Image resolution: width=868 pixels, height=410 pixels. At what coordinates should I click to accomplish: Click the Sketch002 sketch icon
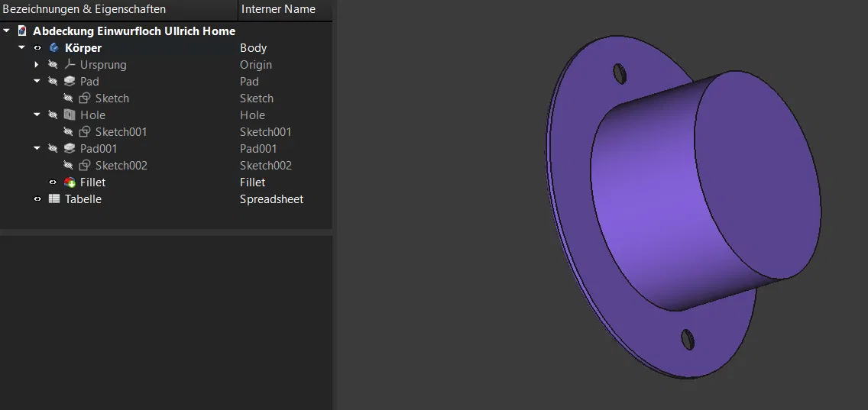pos(85,166)
